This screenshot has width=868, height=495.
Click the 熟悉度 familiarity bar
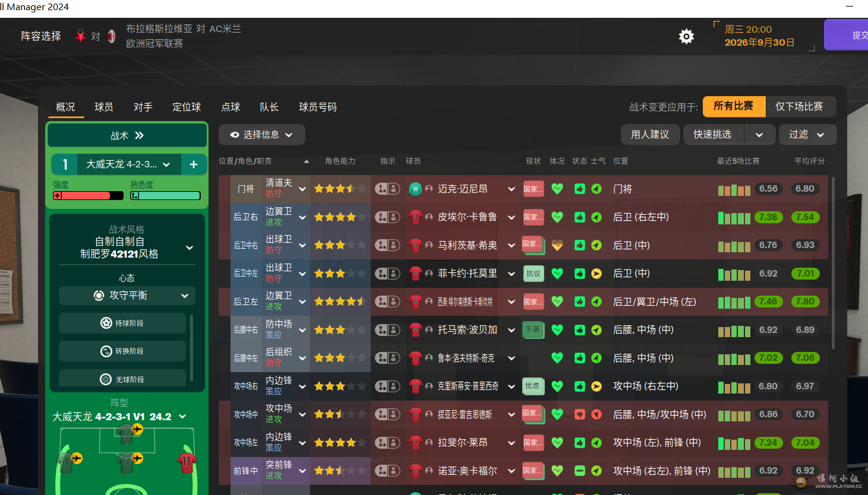pos(165,196)
